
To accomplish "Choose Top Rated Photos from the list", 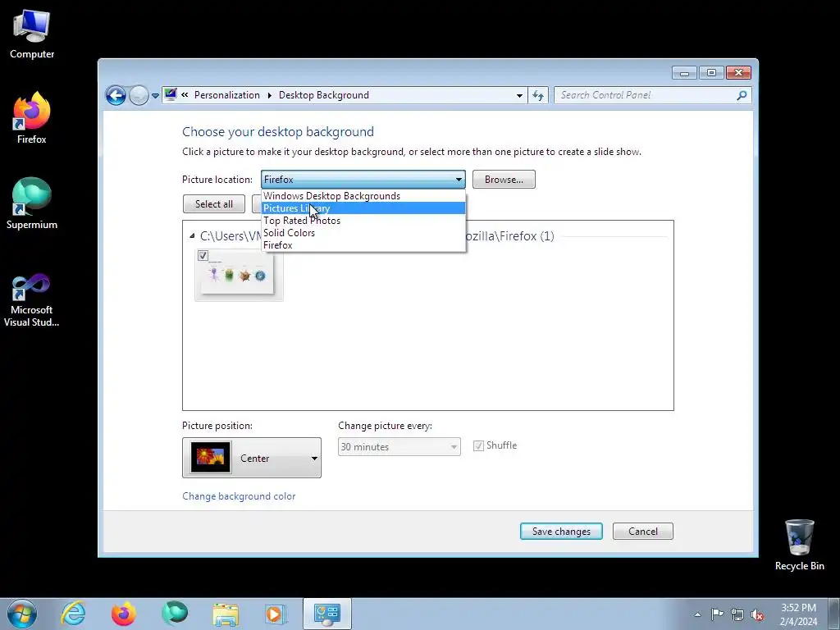I will point(363,221).
